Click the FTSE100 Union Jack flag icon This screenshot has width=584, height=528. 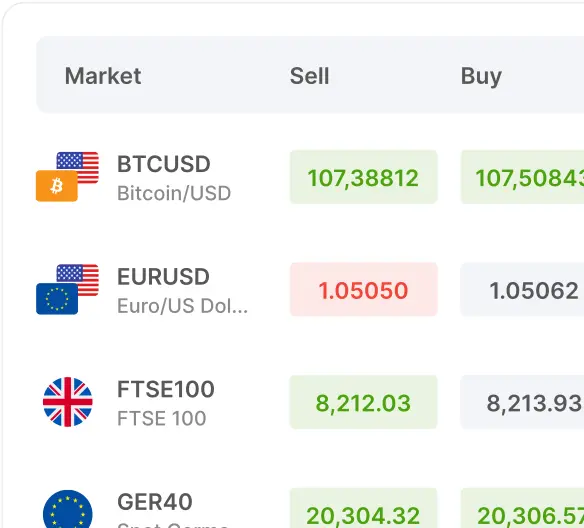pos(67,402)
